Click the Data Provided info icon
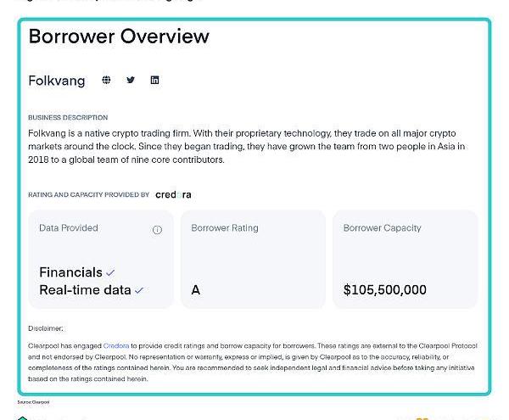Viewport: 509px width, 420px height. 157,230
